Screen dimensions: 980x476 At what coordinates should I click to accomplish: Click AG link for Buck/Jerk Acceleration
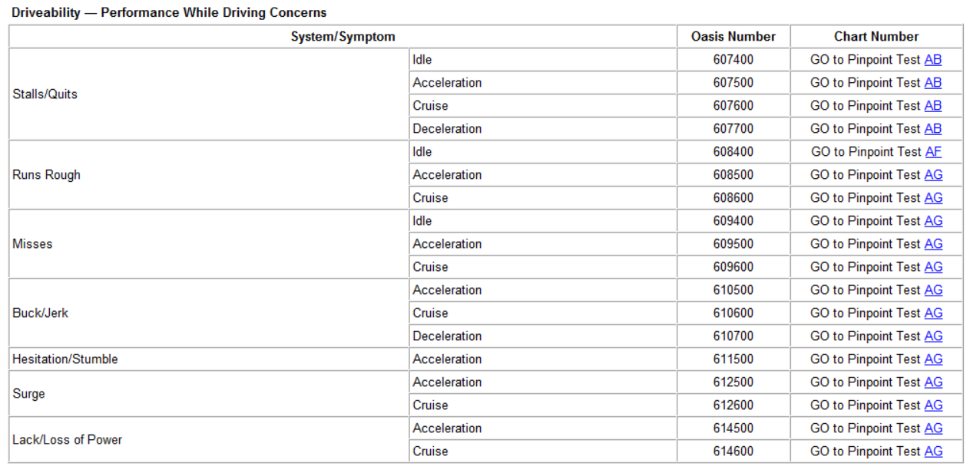[933, 290]
